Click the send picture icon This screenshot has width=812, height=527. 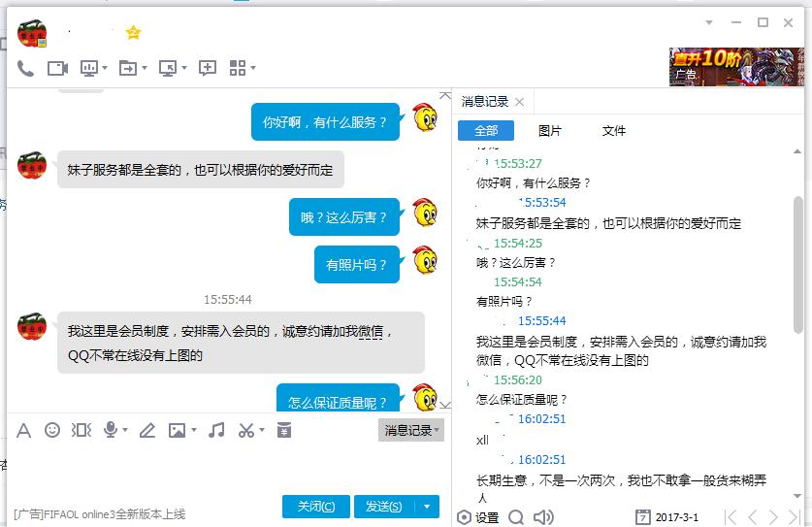(177, 430)
